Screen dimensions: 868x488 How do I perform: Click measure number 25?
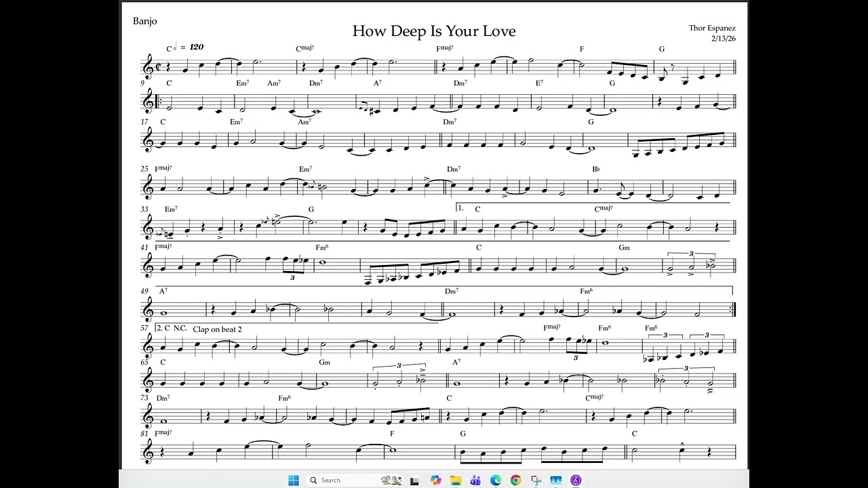(x=144, y=169)
